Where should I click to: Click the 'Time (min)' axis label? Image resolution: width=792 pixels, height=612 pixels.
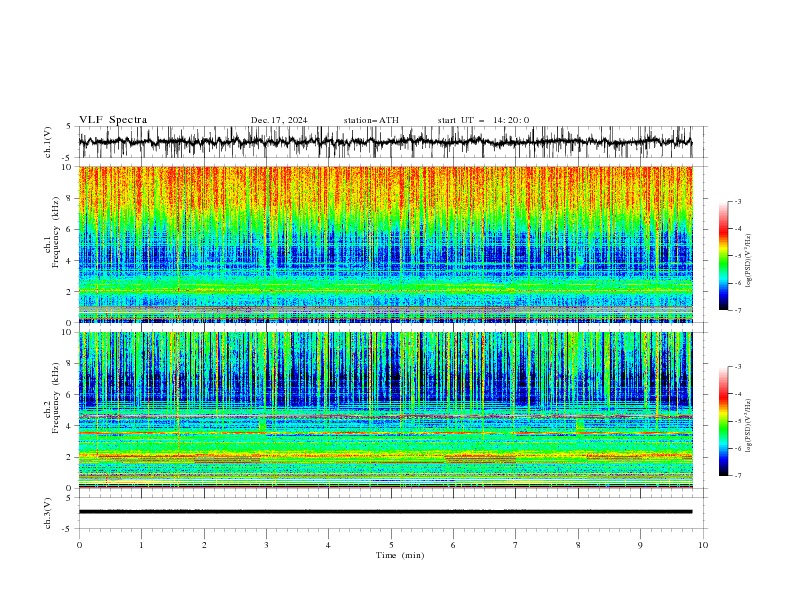pyautogui.click(x=400, y=555)
